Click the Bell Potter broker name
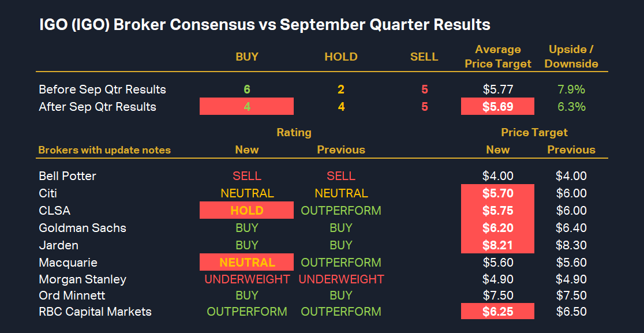 (x=68, y=176)
